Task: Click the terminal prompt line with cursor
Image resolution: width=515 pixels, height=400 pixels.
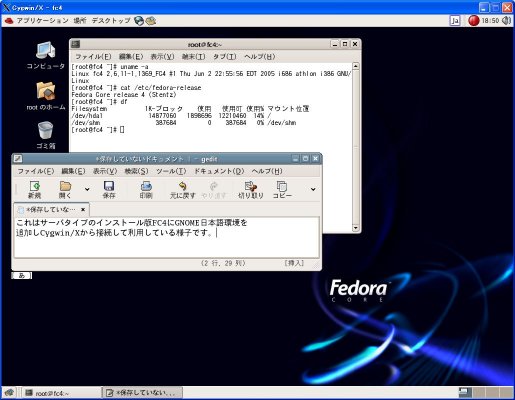Action: [98, 130]
